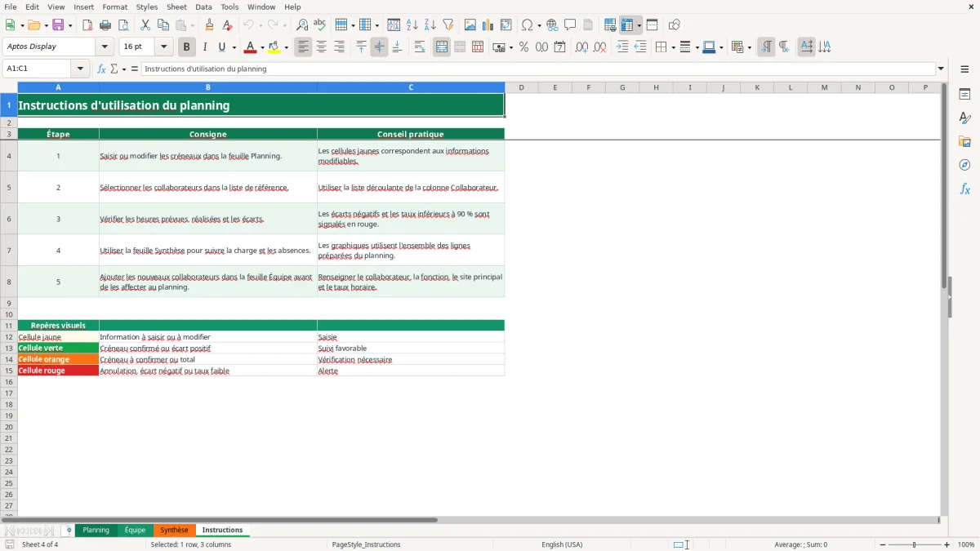
Task: Sort ascending
Action: point(412,25)
